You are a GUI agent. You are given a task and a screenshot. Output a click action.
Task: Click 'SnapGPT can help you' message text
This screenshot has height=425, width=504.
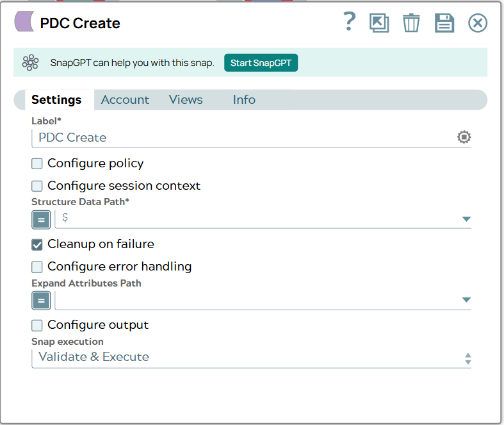pos(132,63)
